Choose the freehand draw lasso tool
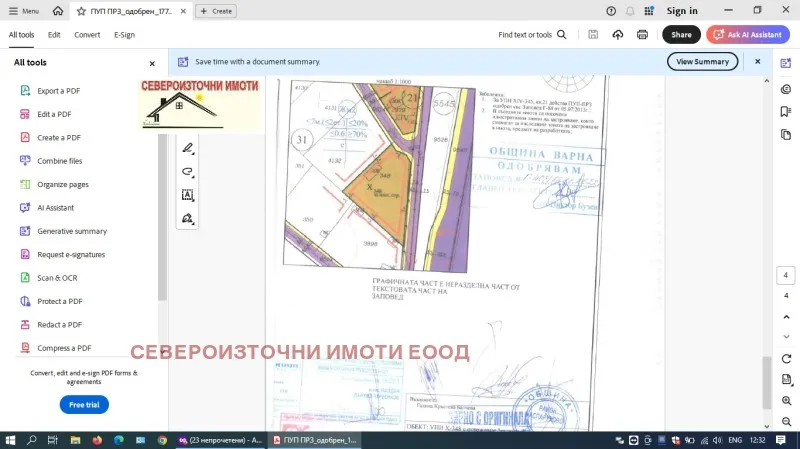Image resolution: width=800 pixels, height=449 pixels. 187,171
